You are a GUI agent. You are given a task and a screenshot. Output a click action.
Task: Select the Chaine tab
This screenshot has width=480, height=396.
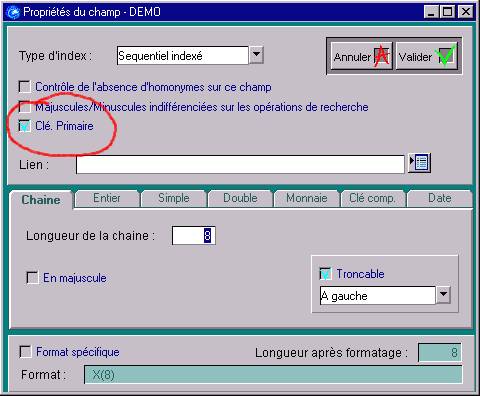(x=41, y=200)
